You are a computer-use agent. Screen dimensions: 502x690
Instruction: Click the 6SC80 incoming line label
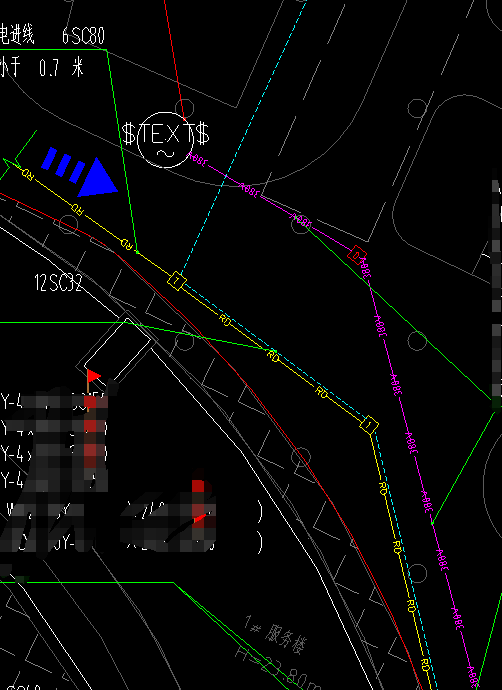point(83,36)
